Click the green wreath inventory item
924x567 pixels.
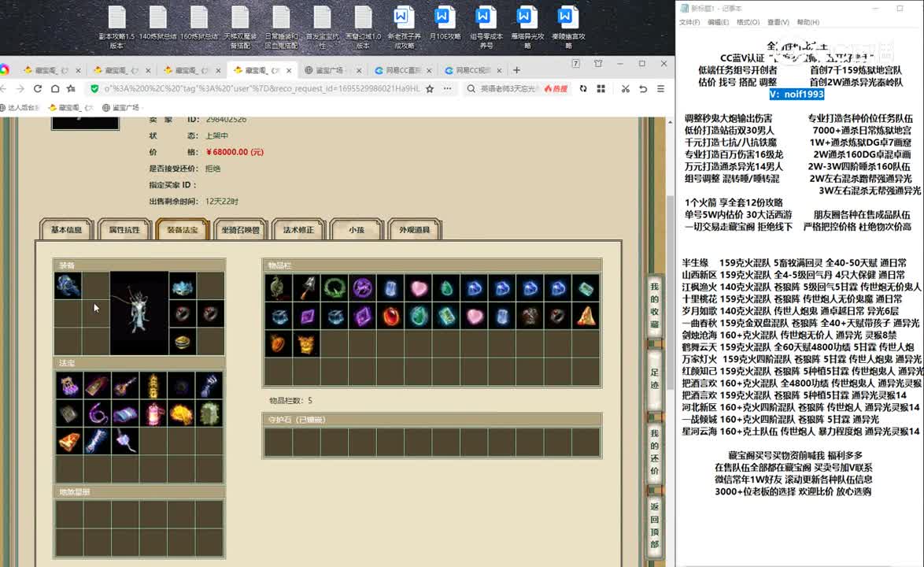(x=334, y=287)
